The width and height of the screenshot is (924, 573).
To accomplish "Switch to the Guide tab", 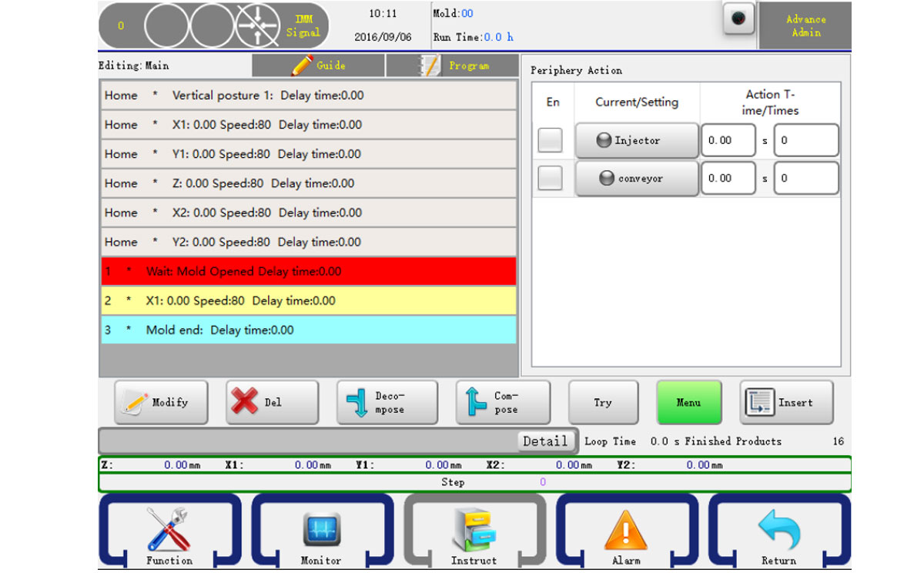I will [x=318, y=65].
